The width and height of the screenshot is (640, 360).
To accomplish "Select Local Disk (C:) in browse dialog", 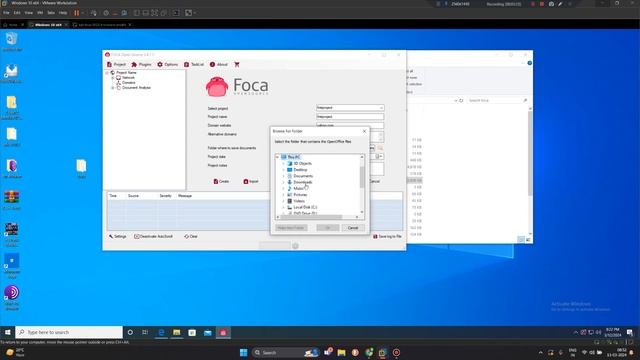I will pos(305,207).
